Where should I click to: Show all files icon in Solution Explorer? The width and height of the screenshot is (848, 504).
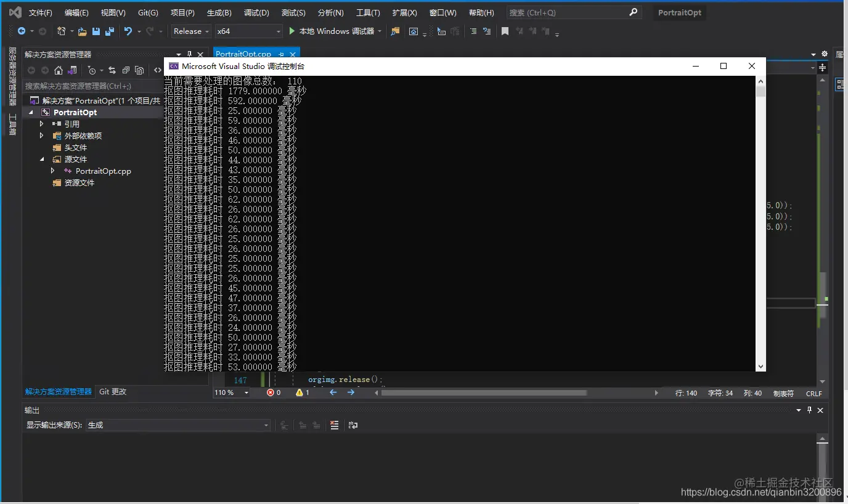click(x=139, y=70)
